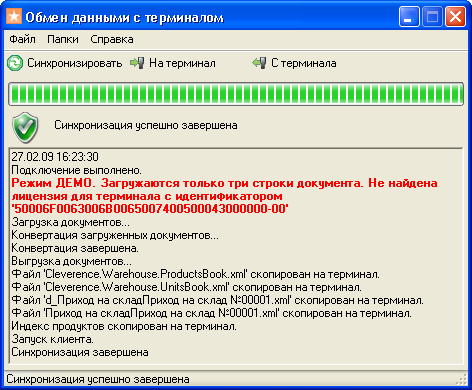Click the green Синхронизировать refresh icon
The width and height of the screenshot is (472, 390).
[x=15, y=63]
